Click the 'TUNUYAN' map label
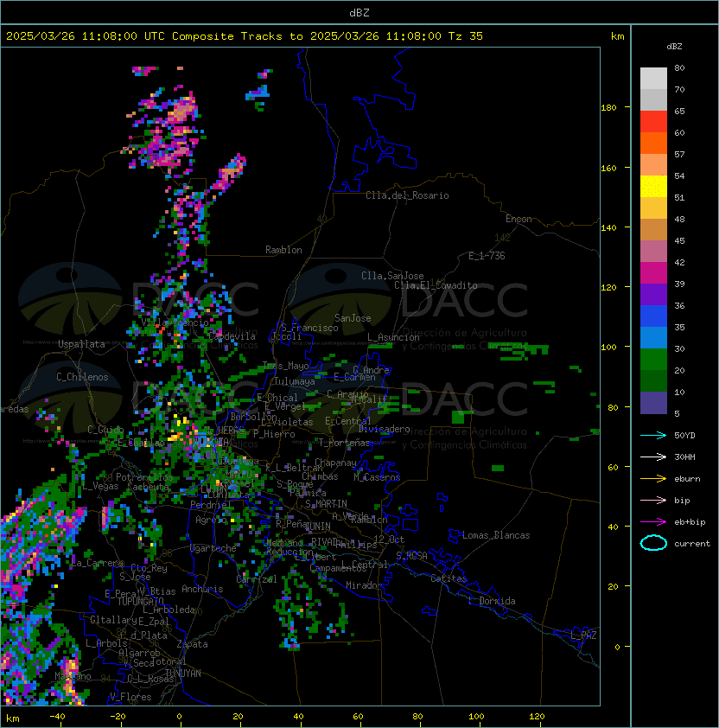 click(x=183, y=674)
